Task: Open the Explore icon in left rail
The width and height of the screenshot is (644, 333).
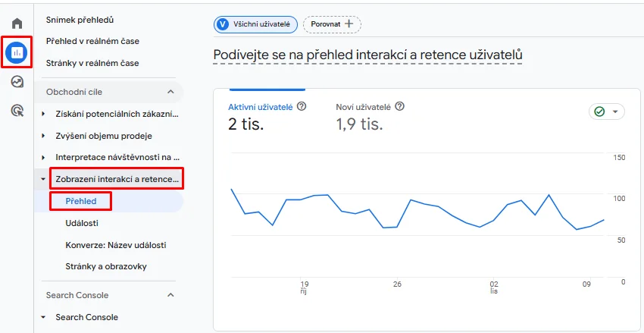Action: click(x=17, y=82)
